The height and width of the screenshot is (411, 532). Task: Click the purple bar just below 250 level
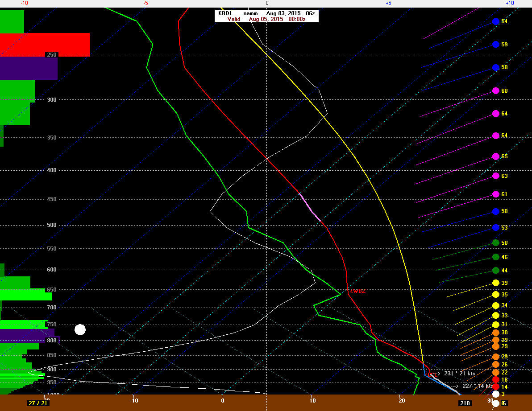pyautogui.click(x=29, y=69)
